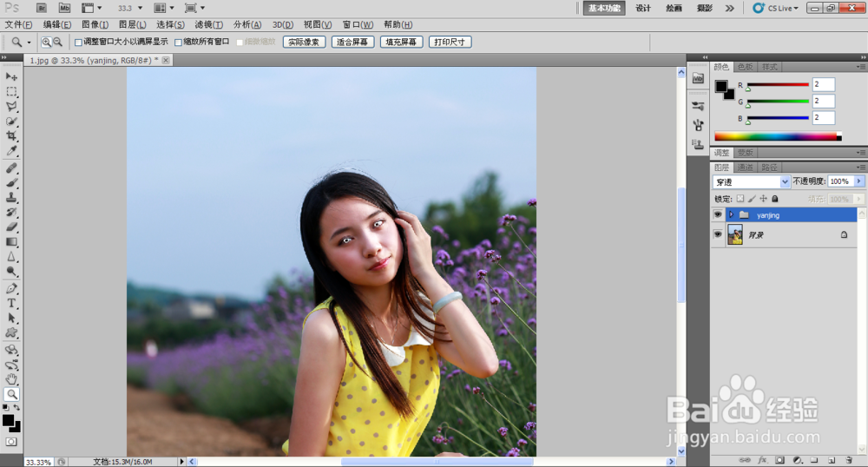868x467 pixels.
Task: Open the 文件(F) menu
Action: coord(18,24)
